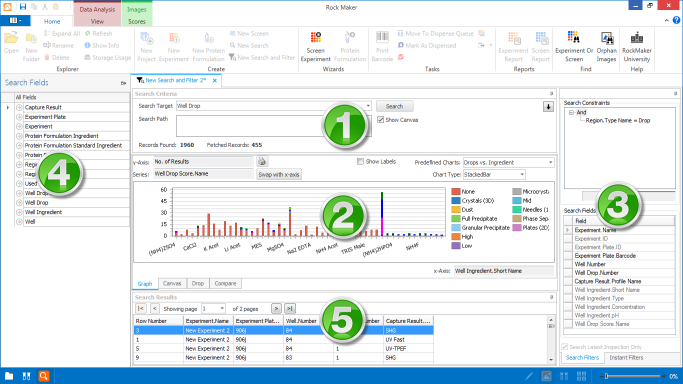
Task: Click the folder icon in bottom bar
Action: pos(9,376)
